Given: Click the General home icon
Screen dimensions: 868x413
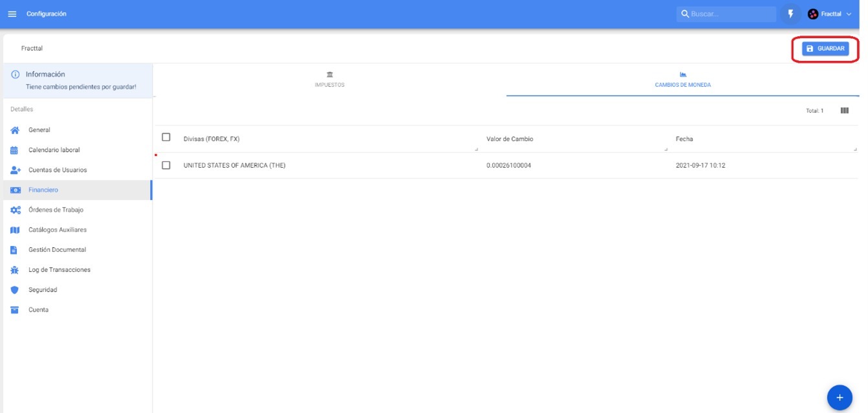Looking at the screenshot, I should tap(15, 130).
